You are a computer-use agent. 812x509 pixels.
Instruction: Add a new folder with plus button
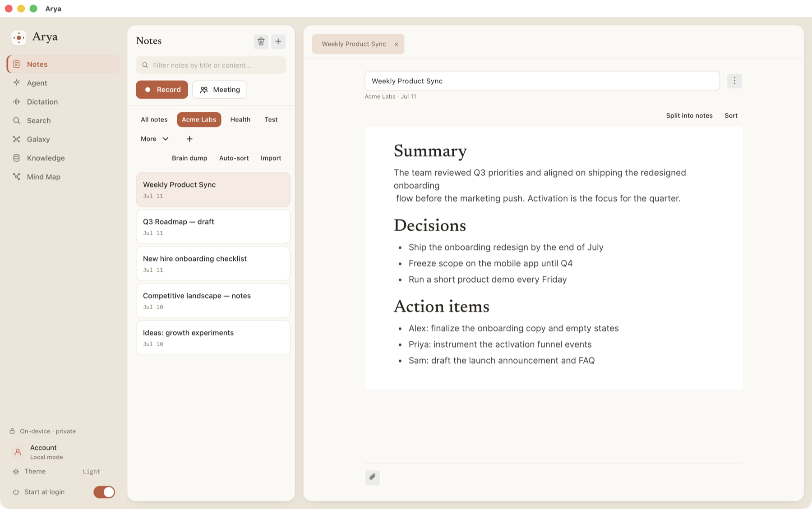coord(189,139)
